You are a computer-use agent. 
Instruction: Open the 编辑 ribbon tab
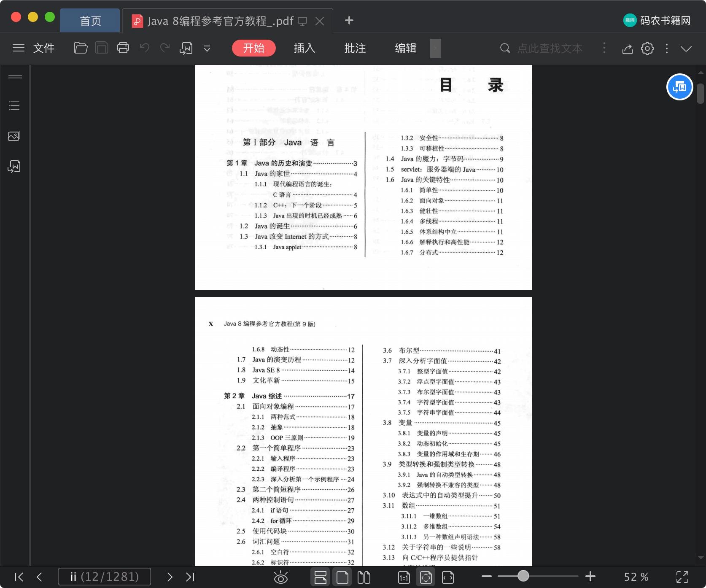coord(406,48)
